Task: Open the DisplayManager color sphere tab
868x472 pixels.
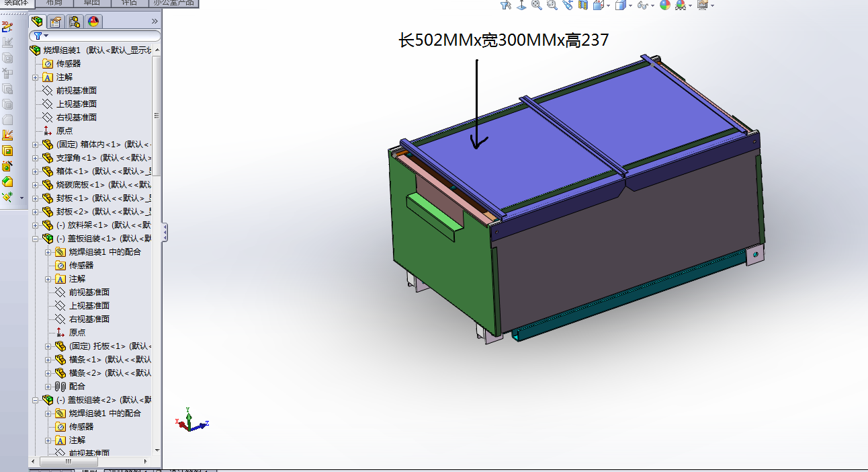Action: 93,22
